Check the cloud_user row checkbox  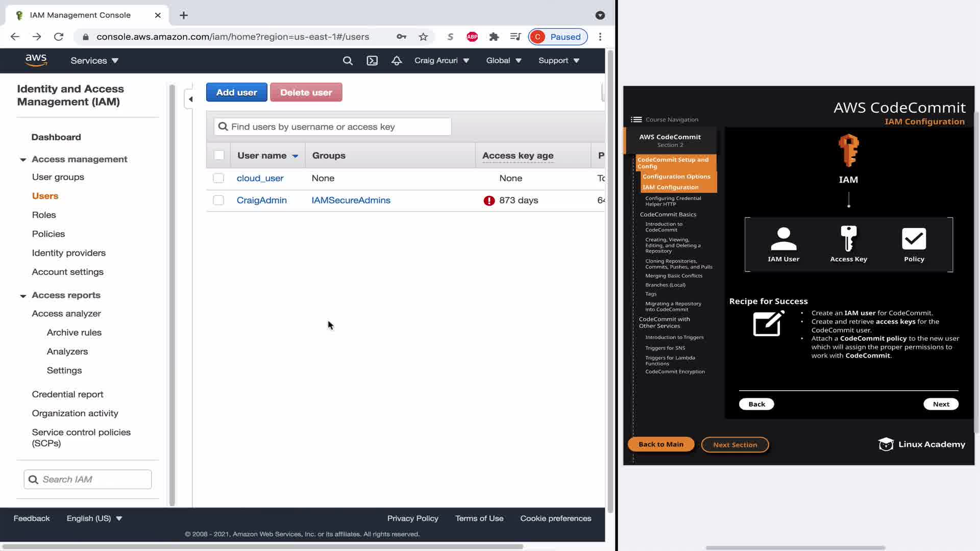point(218,178)
